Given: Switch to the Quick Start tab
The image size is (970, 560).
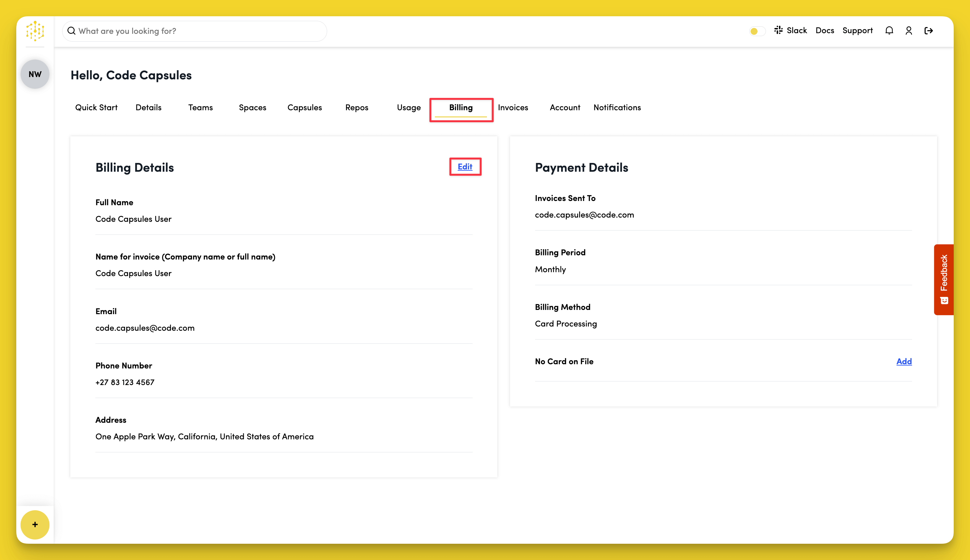Looking at the screenshot, I should coord(96,108).
